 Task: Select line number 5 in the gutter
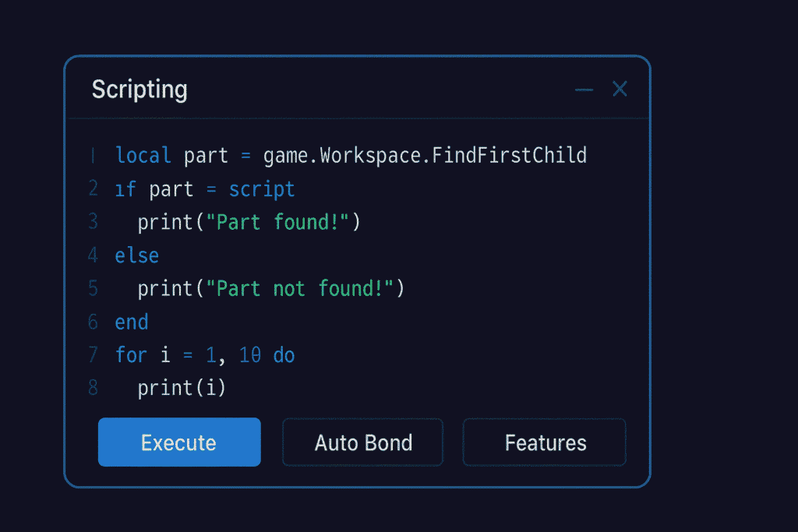pyautogui.click(x=94, y=289)
